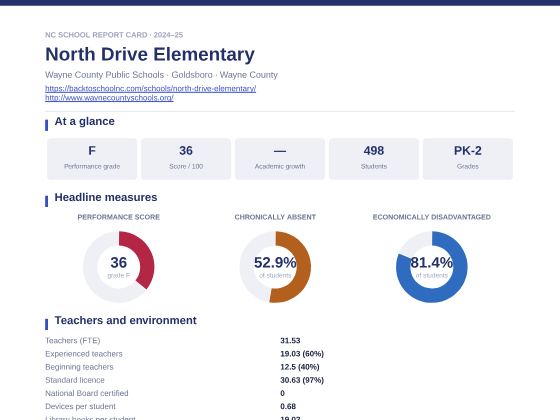Image resolution: width=560 pixels, height=420 pixels.
Task: Click the Headline measures heading
Action: 106,197
